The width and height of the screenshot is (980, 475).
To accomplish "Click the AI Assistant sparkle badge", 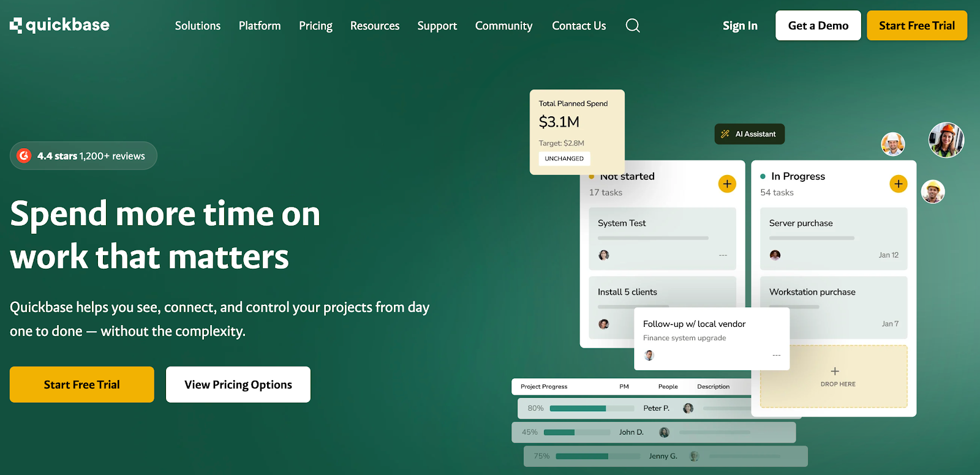I will 749,134.
